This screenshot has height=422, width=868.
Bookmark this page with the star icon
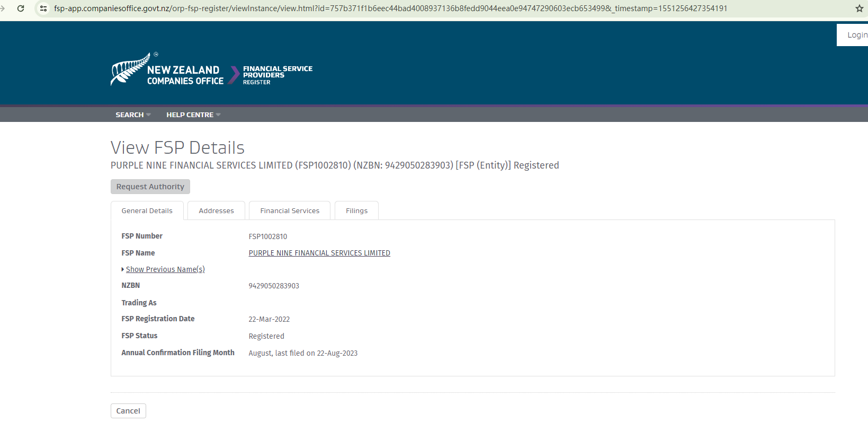[859, 8]
